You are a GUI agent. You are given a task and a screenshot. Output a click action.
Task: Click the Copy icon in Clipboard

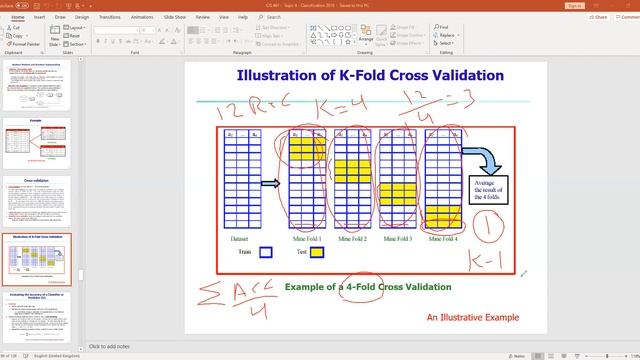coord(9,36)
